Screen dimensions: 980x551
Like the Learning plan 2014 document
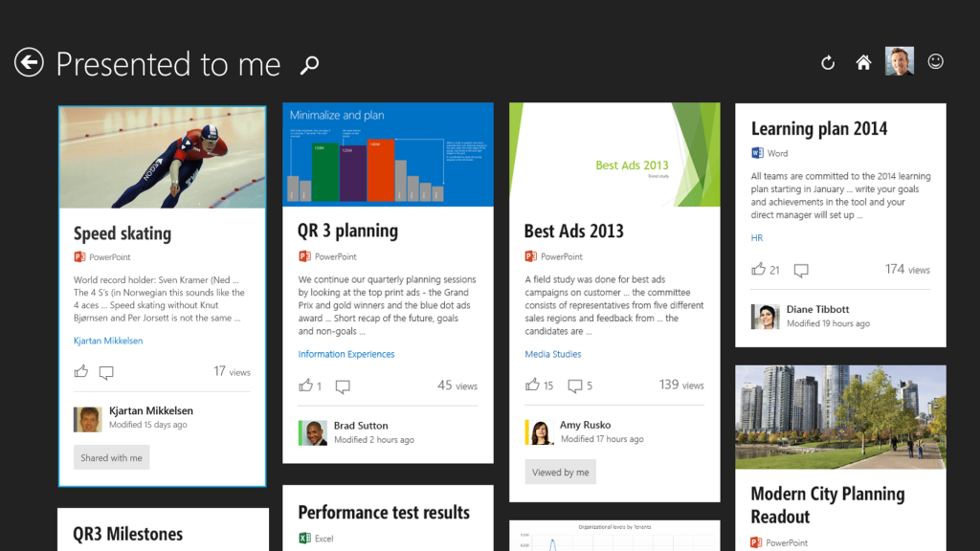point(759,270)
